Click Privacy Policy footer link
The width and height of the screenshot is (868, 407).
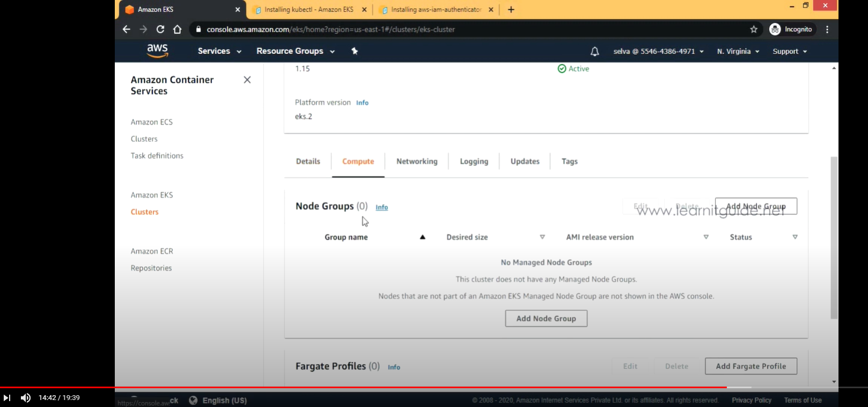click(x=752, y=401)
